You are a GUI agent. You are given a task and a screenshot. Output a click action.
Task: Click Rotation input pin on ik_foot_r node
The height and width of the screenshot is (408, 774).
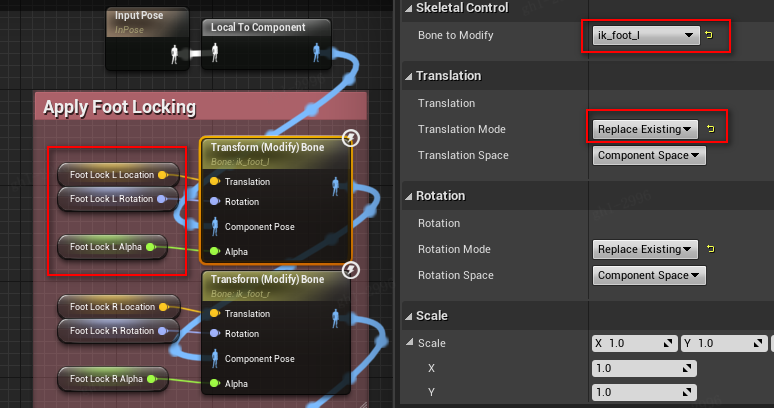(213, 334)
